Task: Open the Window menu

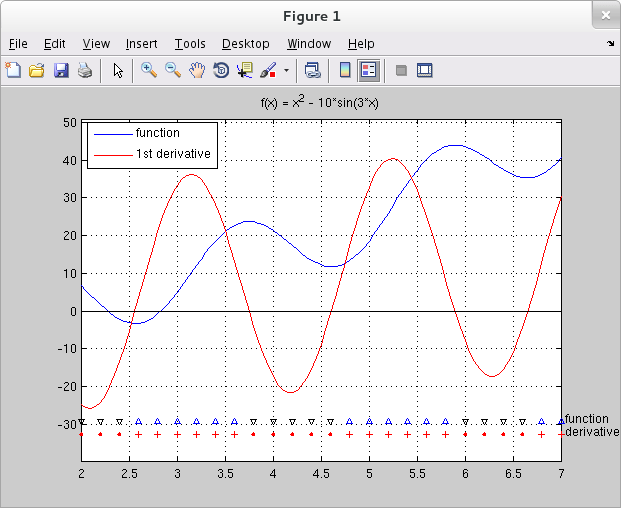Action: (x=309, y=44)
